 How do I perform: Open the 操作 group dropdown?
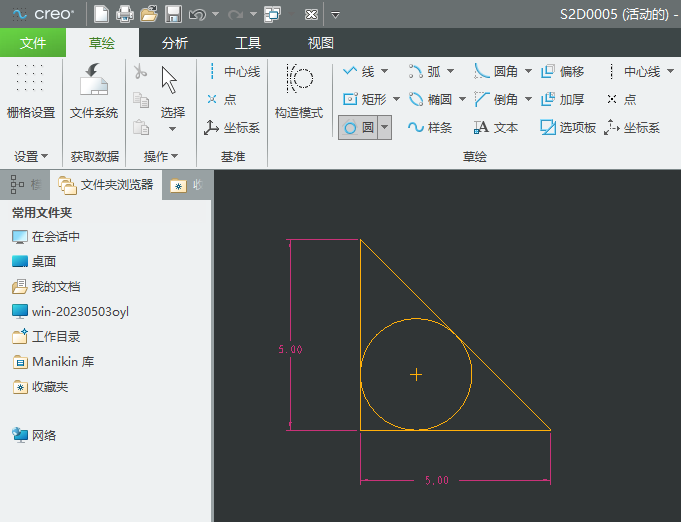pos(160,157)
